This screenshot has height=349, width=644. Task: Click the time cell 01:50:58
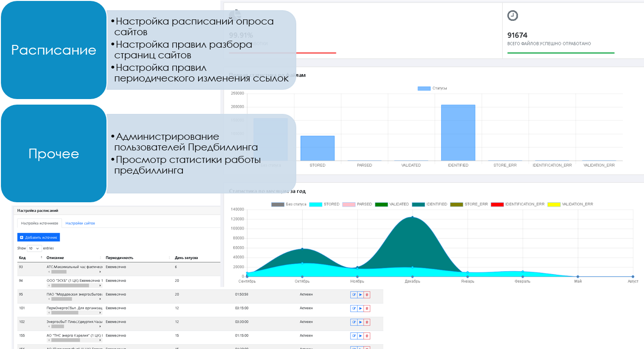(242, 294)
